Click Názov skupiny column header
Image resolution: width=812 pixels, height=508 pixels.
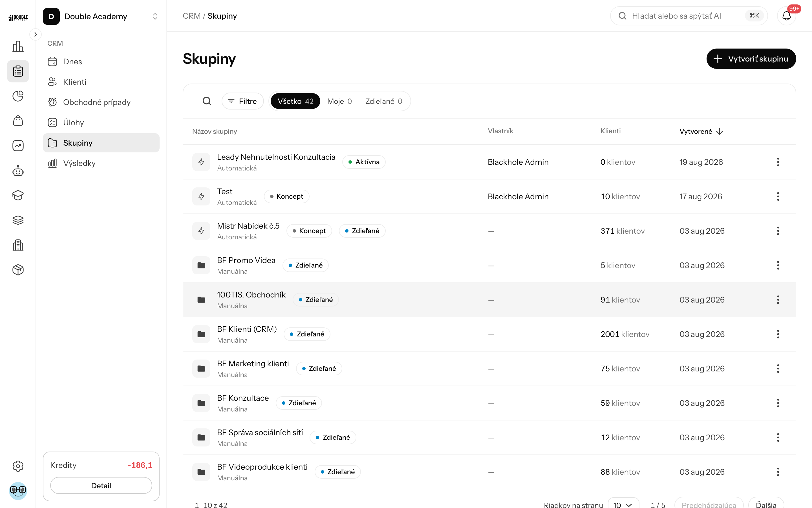click(214, 131)
